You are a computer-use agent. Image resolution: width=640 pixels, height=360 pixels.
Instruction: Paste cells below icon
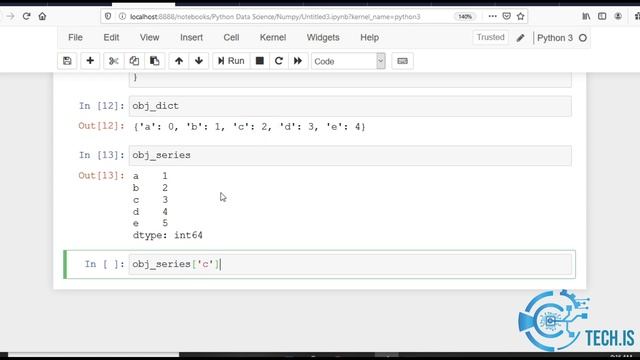154,61
